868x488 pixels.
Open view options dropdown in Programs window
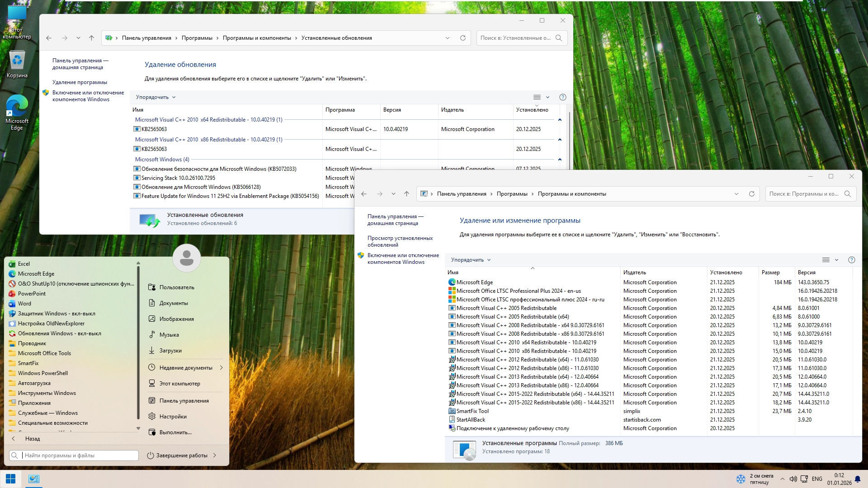[x=836, y=260]
